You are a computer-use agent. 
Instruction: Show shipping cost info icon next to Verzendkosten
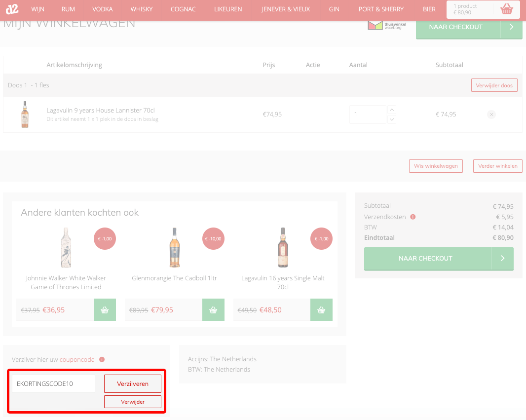point(413,217)
